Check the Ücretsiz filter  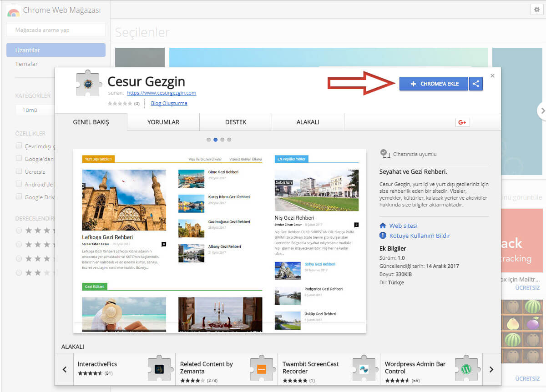tap(19, 171)
